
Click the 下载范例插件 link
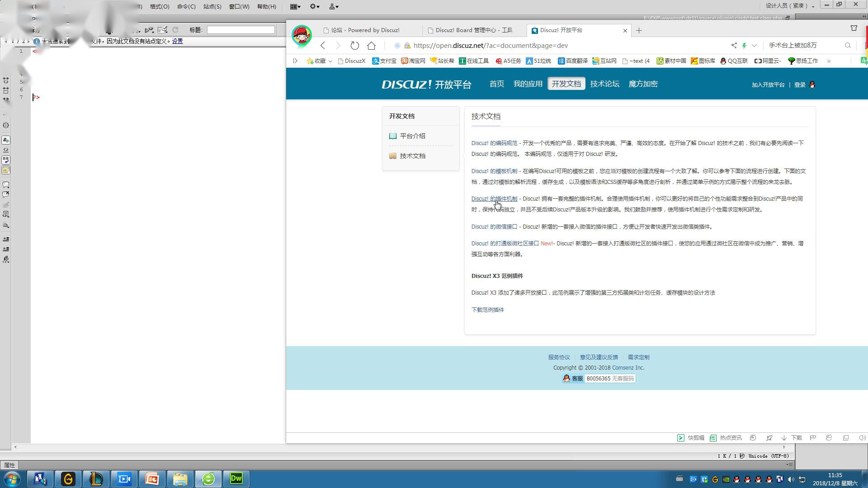(x=487, y=310)
